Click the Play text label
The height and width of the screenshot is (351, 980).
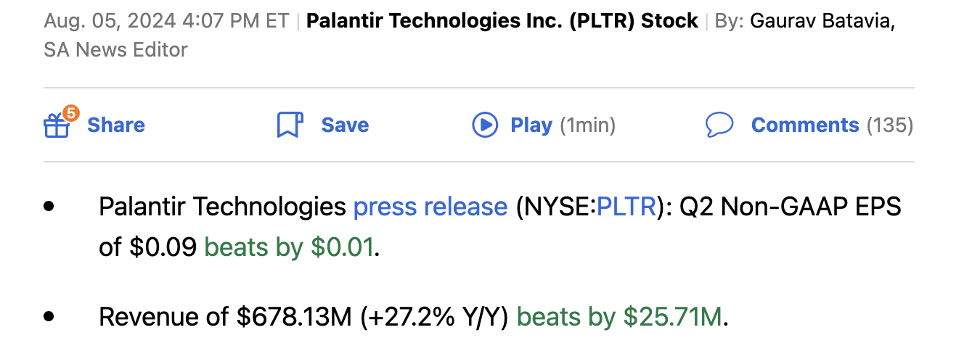coord(531,125)
